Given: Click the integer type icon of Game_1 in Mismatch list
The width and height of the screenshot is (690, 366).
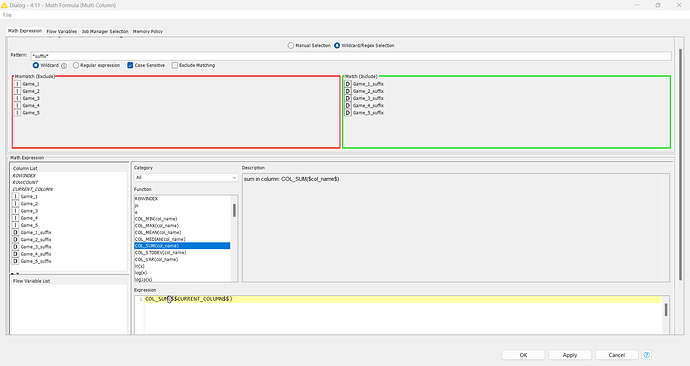Looking at the screenshot, I should click(x=17, y=84).
